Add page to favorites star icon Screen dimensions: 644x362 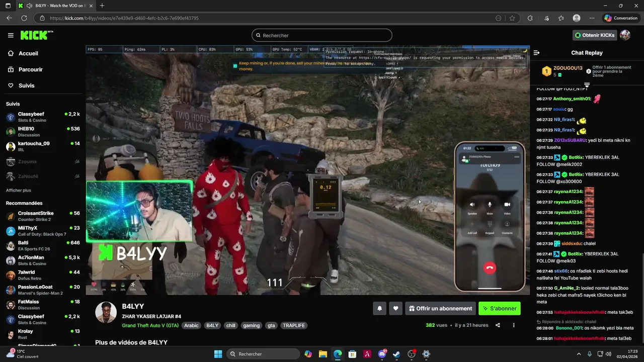pos(512,18)
